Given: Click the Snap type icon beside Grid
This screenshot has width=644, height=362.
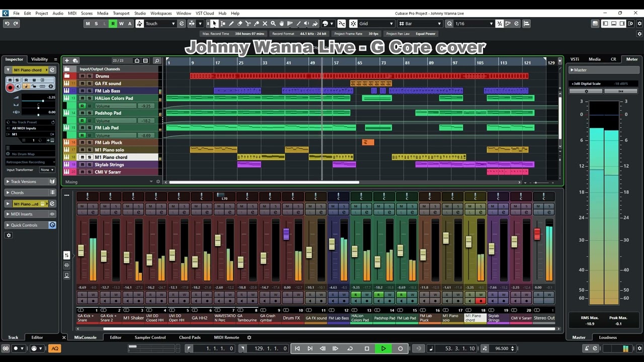Looking at the screenshot, I should pyautogui.click(x=353, y=24).
